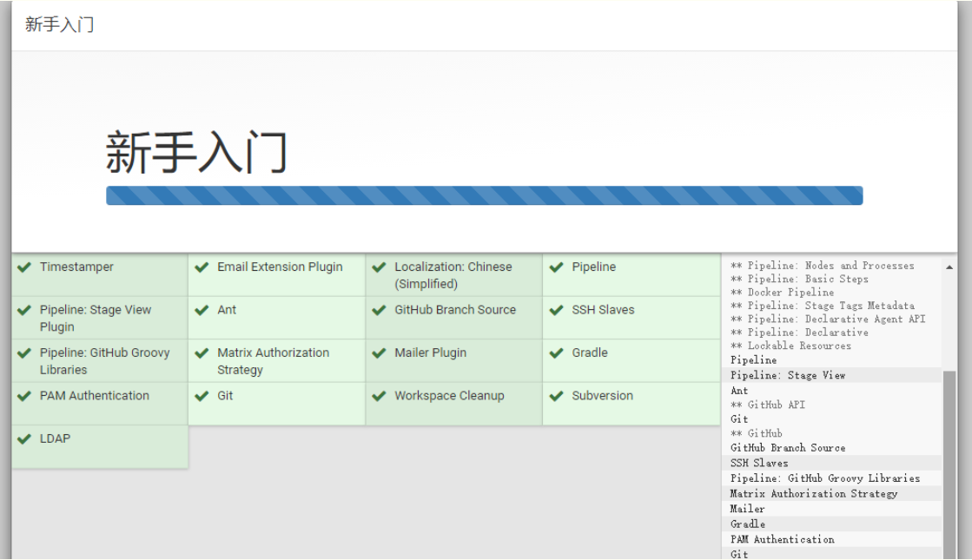Click the large 新手入门 heading
The image size is (972, 560).
point(196,153)
